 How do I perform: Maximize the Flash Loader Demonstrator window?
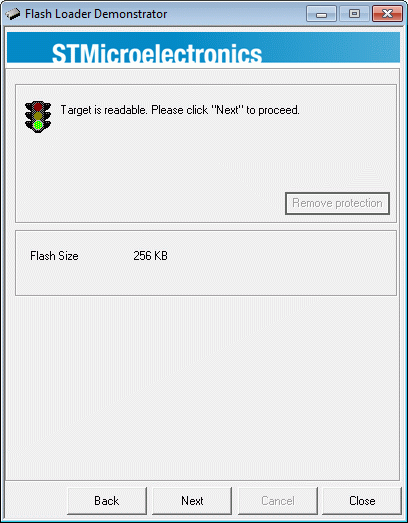point(354,14)
